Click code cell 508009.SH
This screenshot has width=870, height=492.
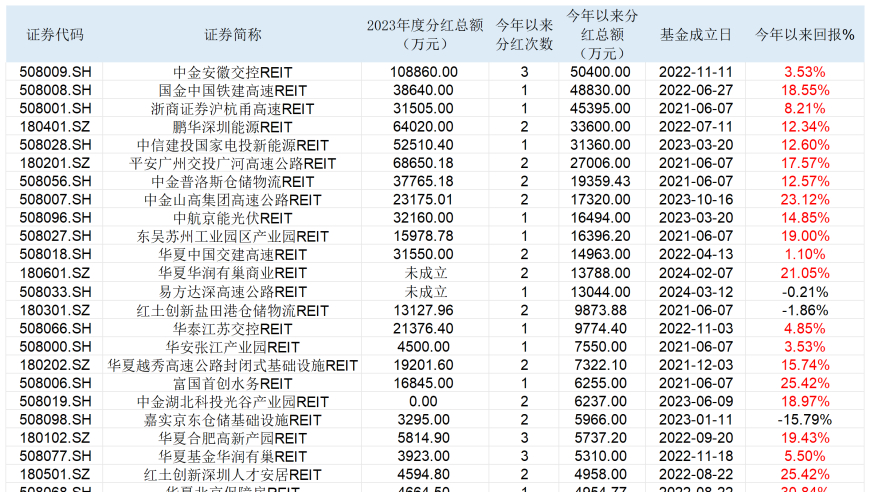55,72
